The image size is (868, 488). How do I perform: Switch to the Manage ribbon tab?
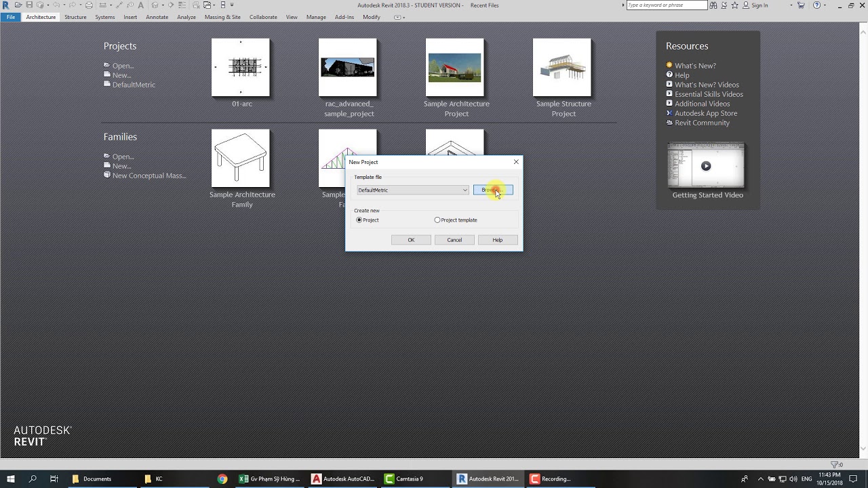316,17
